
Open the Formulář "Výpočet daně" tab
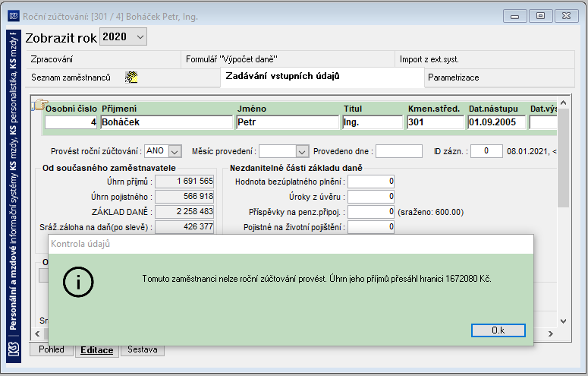coord(288,59)
